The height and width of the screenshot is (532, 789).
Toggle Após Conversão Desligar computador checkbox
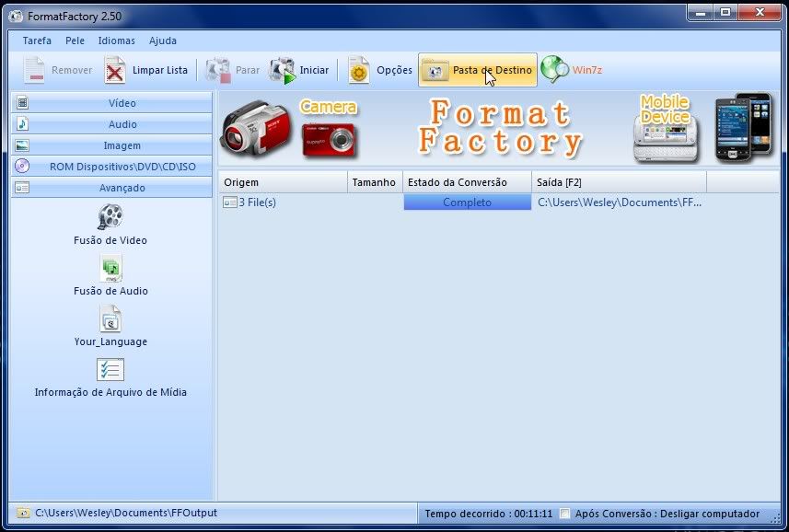[x=565, y=514]
